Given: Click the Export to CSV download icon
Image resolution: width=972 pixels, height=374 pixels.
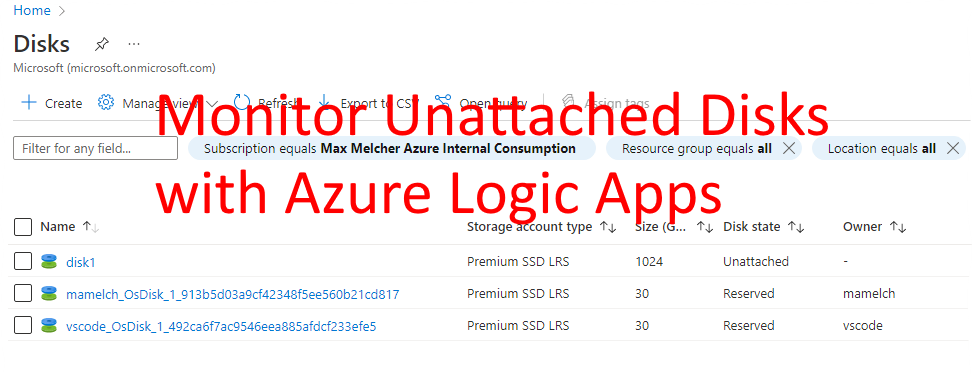Looking at the screenshot, I should click(324, 102).
